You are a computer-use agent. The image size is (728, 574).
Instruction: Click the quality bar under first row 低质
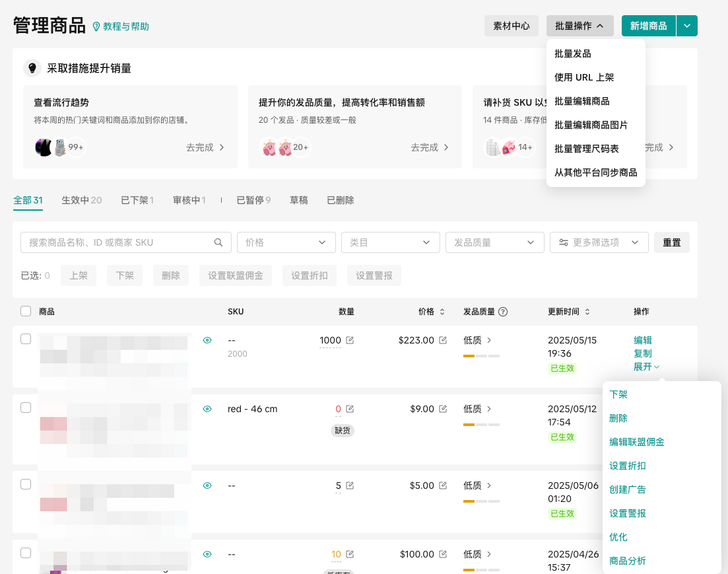pos(481,356)
